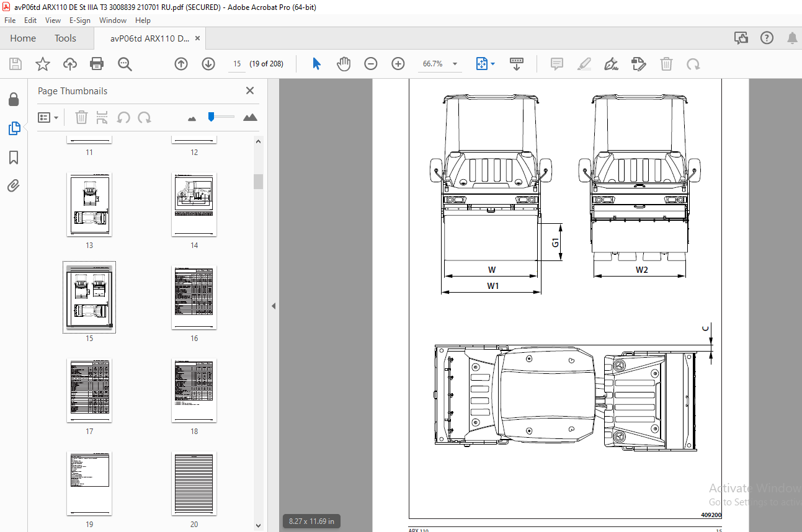Save the document with the floppy disk icon
The image size is (802, 532).
point(16,64)
